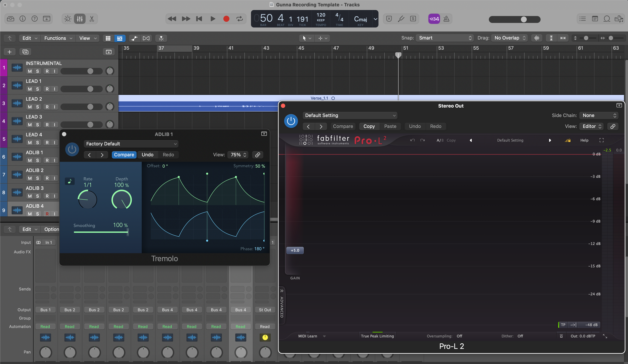628x364 pixels.
Task: Toggle the Cycle loop button
Action: tap(240, 19)
